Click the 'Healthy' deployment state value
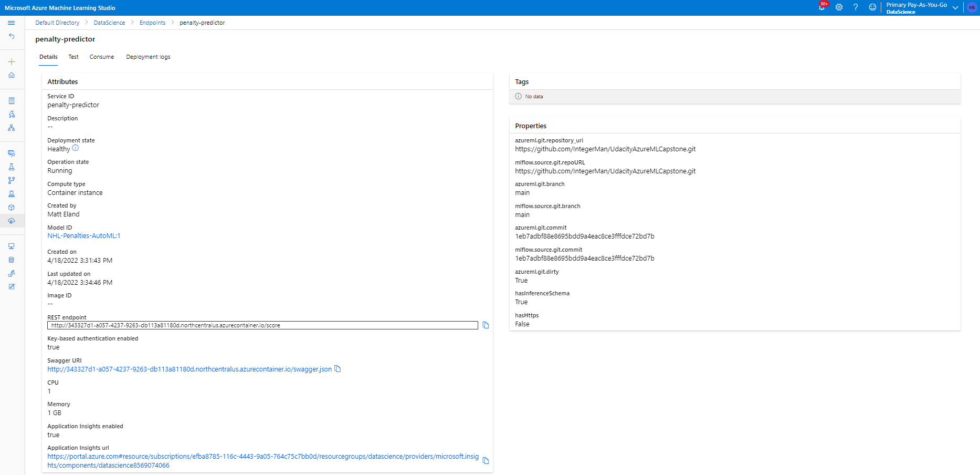This screenshot has width=980, height=475. tap(59, 149)
